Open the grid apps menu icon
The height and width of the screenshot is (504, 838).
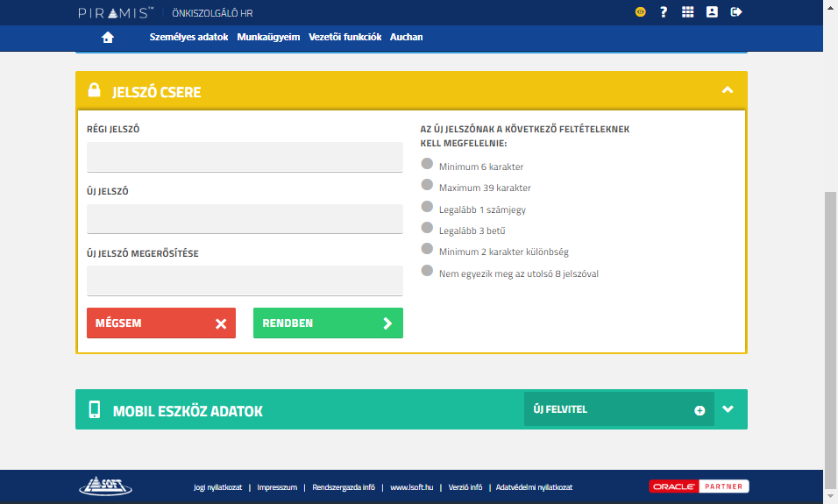[687, 12]
